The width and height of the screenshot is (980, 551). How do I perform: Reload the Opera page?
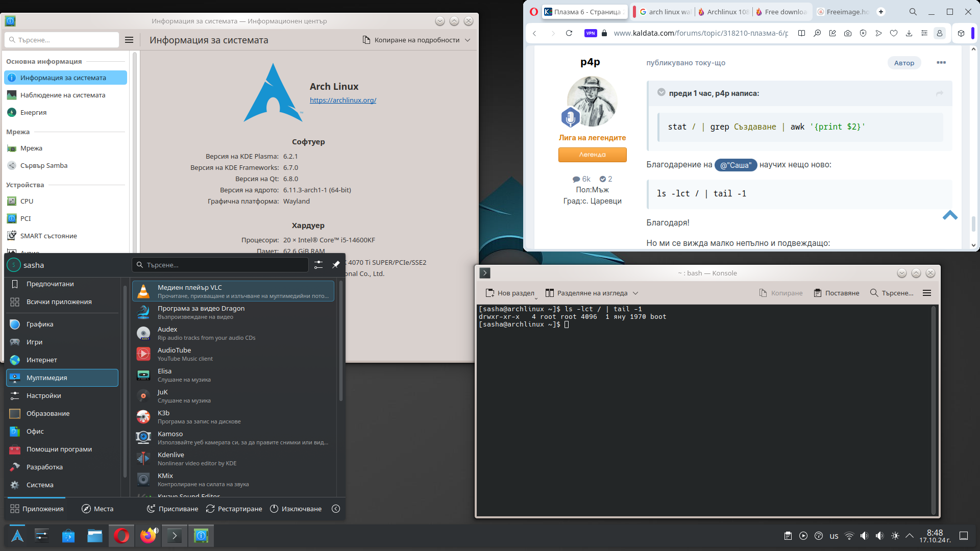569,33
